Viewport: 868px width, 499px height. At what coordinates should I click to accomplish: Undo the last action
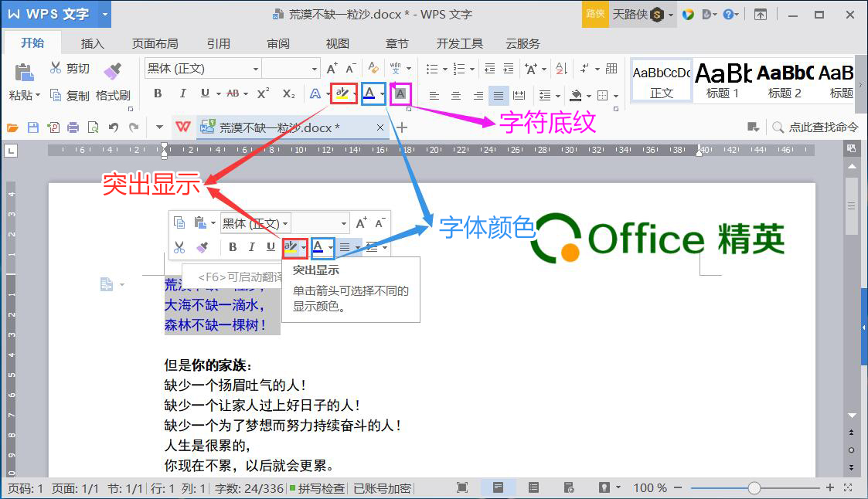(114, 127)
